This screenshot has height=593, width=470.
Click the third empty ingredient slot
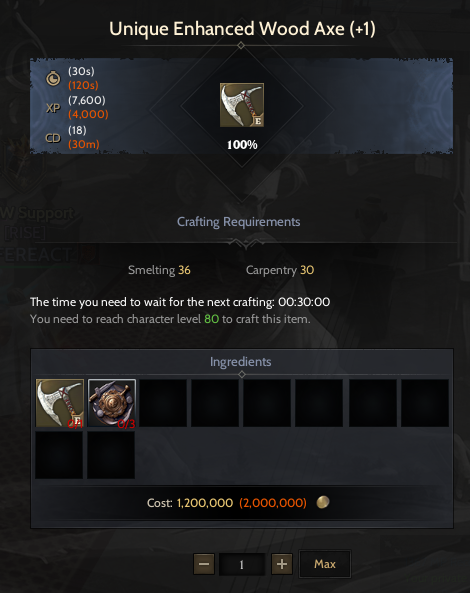(267, 403)
